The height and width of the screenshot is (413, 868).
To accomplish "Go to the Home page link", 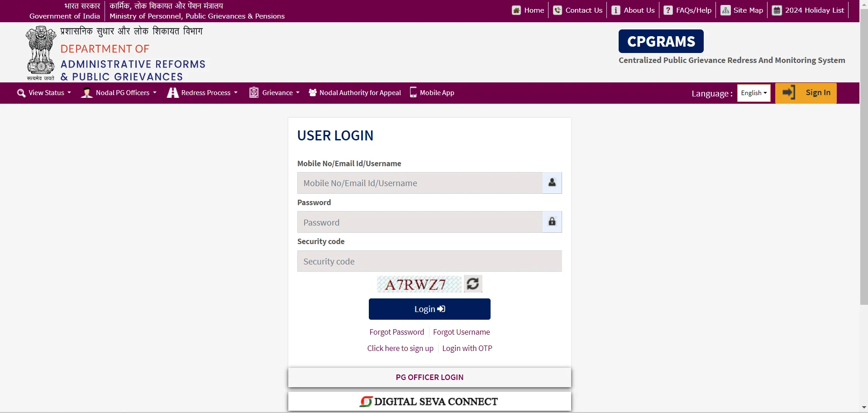I will [x=528, y=10].
